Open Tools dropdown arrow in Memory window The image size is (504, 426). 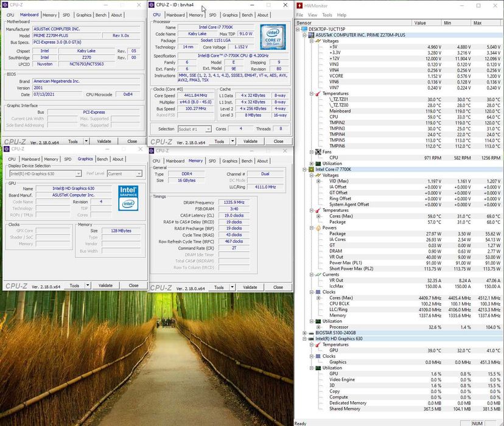point(232,287)
